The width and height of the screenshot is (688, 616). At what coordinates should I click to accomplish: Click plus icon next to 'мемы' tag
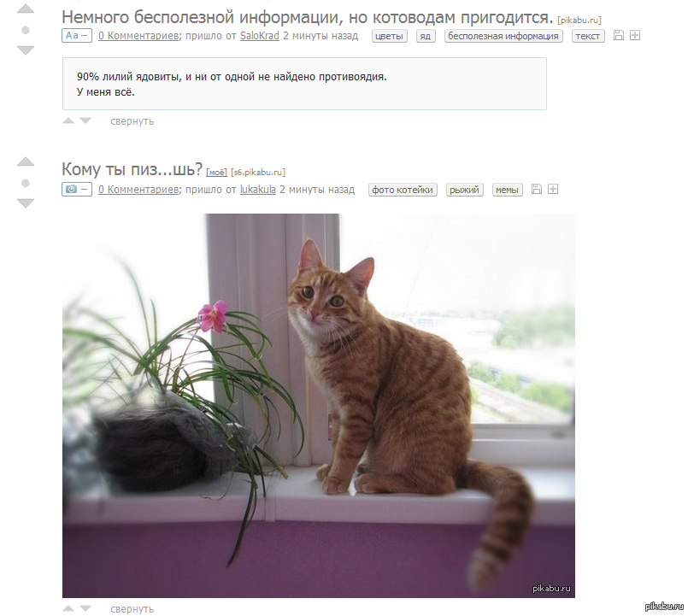click(553, 189)
